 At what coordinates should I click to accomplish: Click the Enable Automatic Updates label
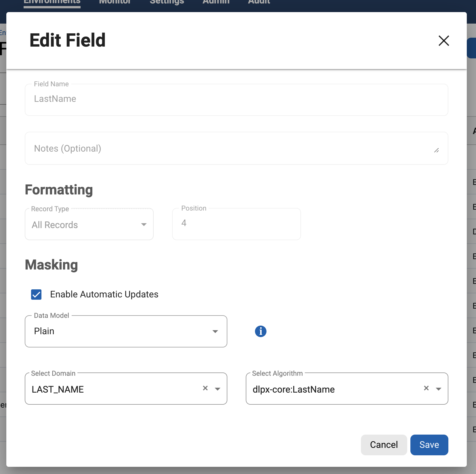pyautogui.click(x=104, y=295)
